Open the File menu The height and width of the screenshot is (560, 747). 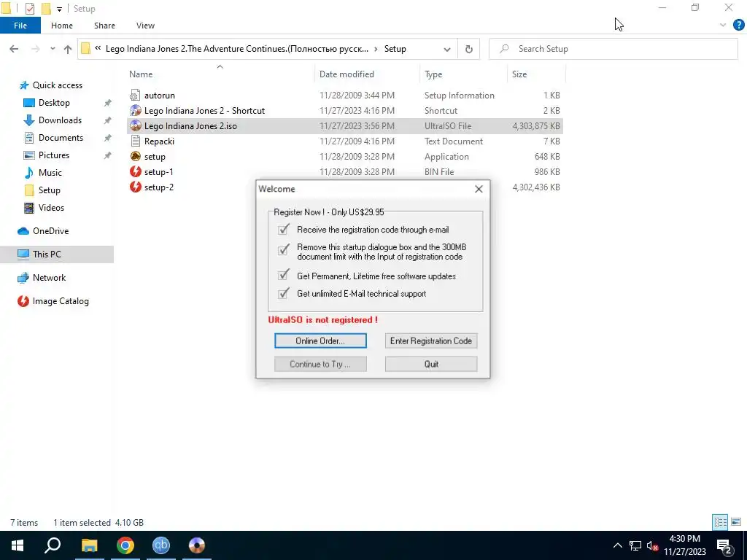pyautogui.click(x=20, y=26)
